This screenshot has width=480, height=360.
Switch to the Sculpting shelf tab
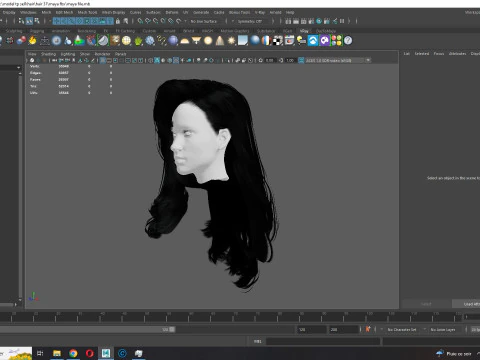click(x=14, y=31)
